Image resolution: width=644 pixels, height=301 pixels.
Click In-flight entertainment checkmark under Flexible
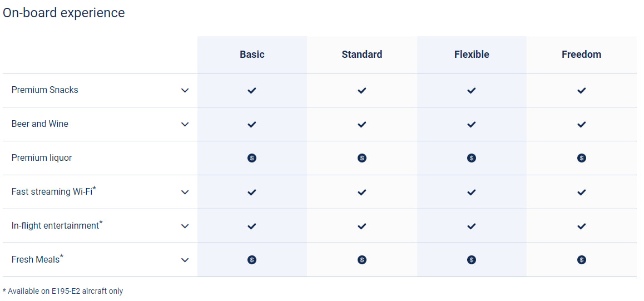coord(472,226)
